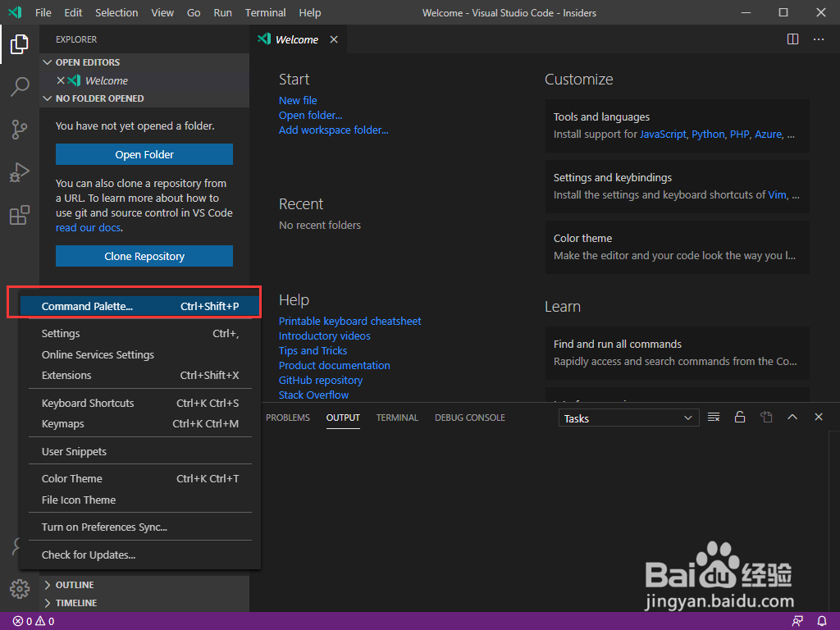This screenshot has height=630, width=840.
Task: Toggle the output scroll lock icon
Action: pyautogui.click(x=740, y=417)
